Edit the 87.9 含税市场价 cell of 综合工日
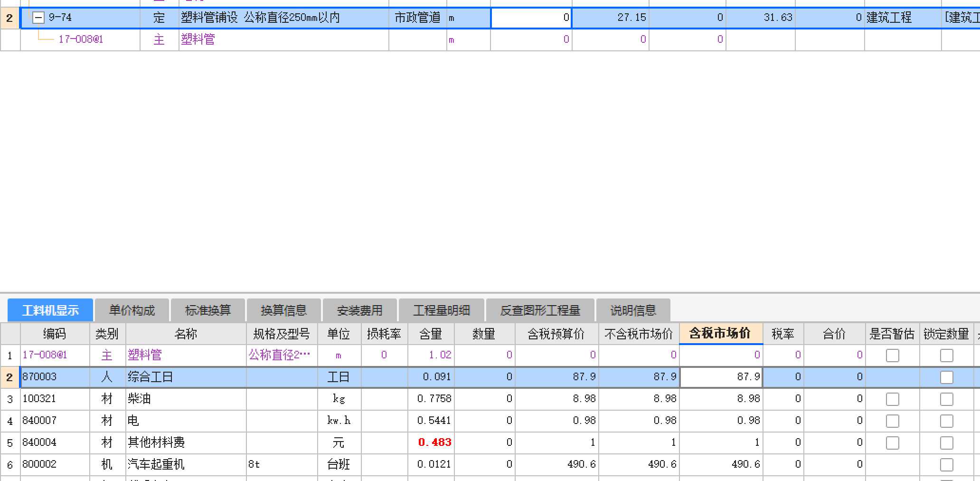This screenshot has height=481, width=980. [x=721, y=377]
